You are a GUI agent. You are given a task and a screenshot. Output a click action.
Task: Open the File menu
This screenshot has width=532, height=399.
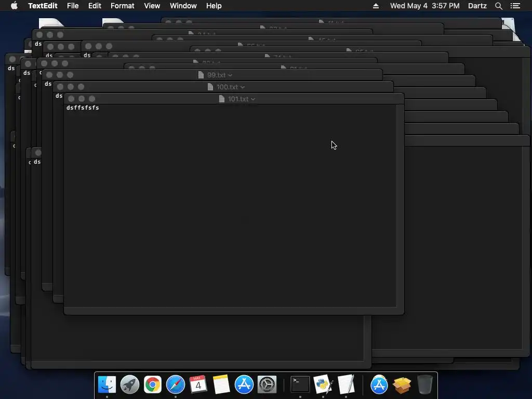coord(73,6)
